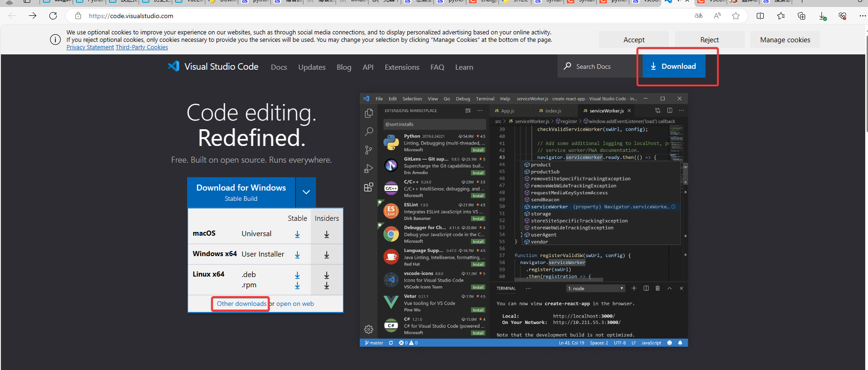Download macOS Universal Stable build
Viewport: 868px width, 370px height.
coord(297,234)
